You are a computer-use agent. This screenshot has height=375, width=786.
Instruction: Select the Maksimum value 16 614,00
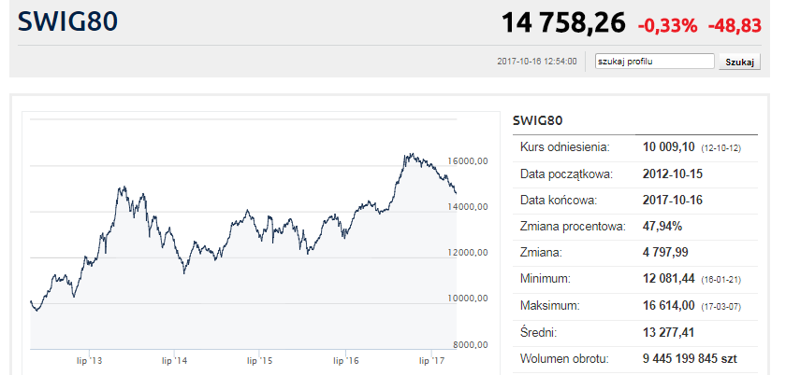point(668,306)
